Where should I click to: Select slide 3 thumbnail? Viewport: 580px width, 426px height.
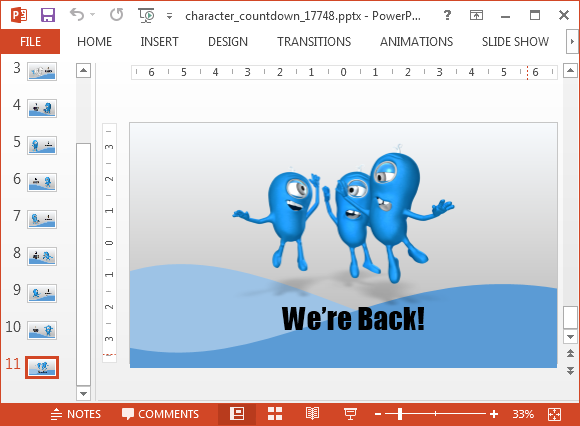coord(42,71)
